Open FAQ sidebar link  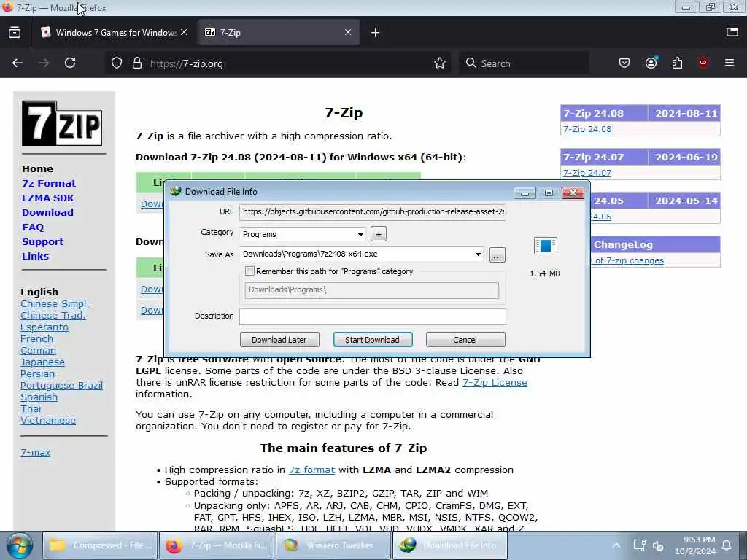click(33, 227)
